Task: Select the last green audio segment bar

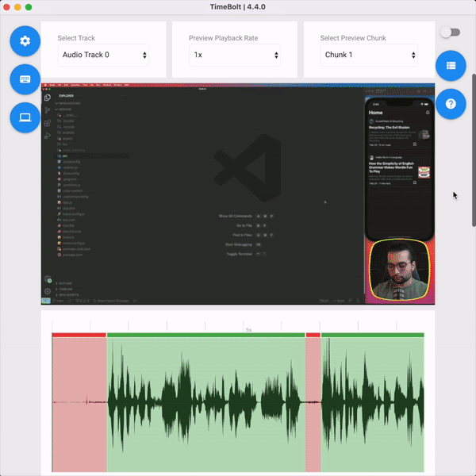Action: tap(373, 335)
